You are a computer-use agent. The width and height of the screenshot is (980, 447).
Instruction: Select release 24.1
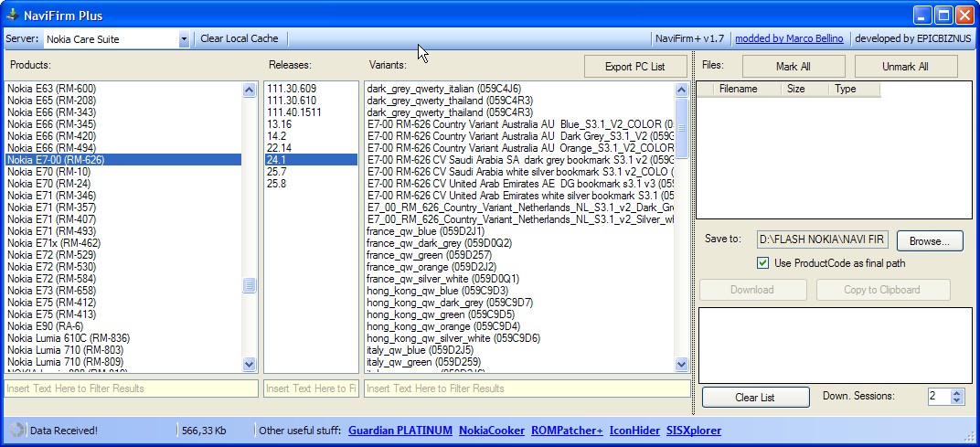coord(311,160)
